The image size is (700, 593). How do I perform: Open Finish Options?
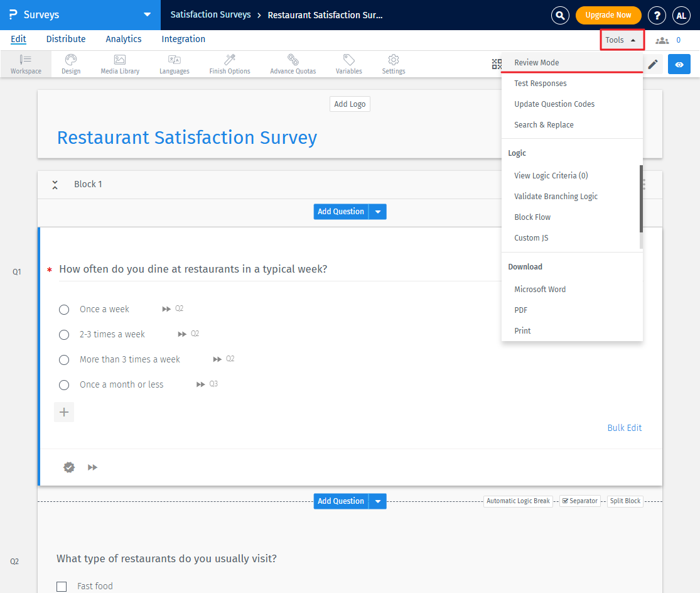(x=229, y=63)
